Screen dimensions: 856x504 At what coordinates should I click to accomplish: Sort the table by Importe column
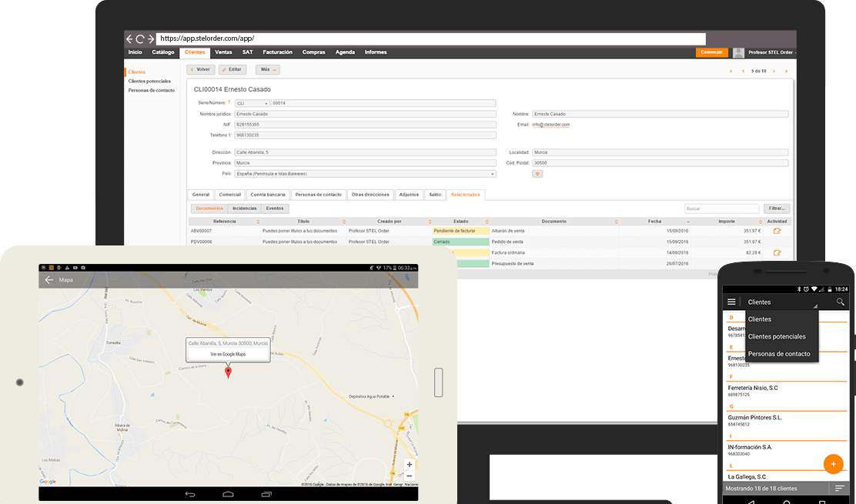[x=760, y=222]
